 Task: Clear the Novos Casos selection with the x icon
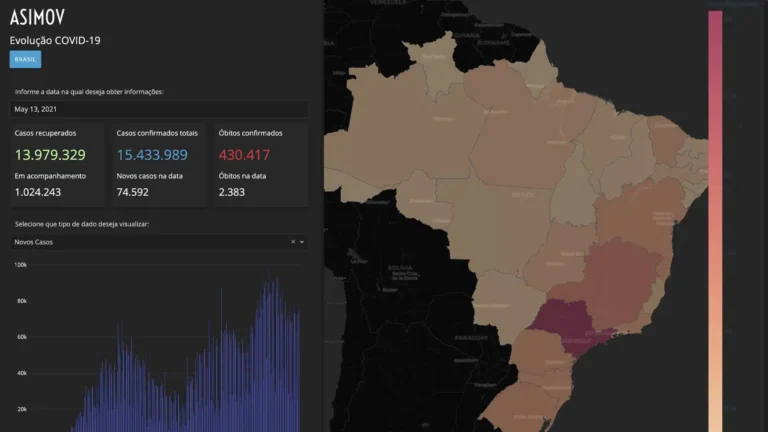coord(293,242)
